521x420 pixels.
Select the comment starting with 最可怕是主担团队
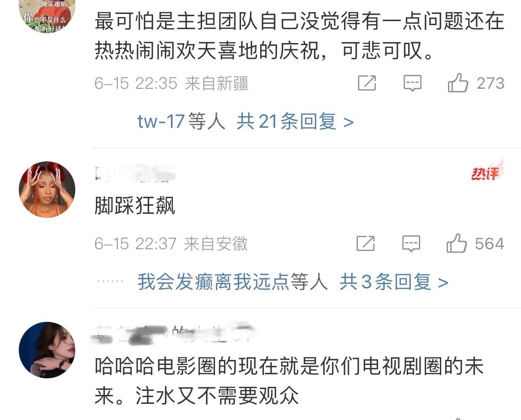click(299, 35)
